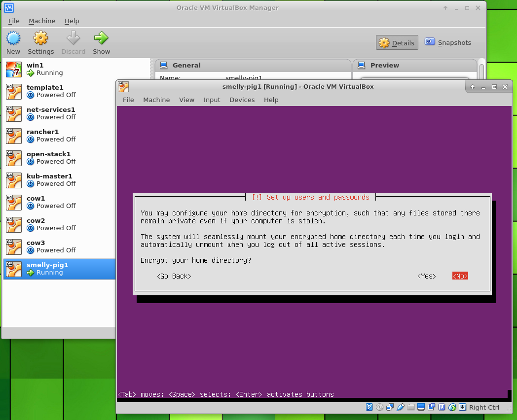Open Settings gear in VirtualBox Manager toolbar
This screenshot has width=517, height=420.
(x=40, y=38)
